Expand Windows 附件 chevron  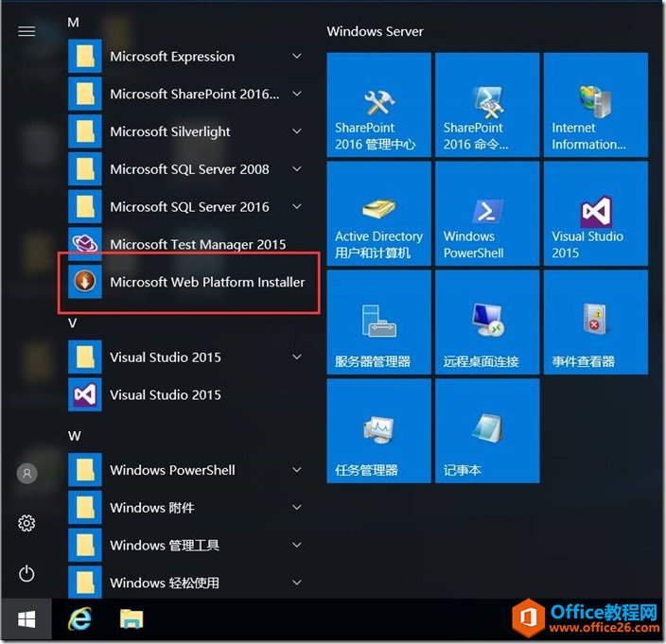click(x=297, y=507)
